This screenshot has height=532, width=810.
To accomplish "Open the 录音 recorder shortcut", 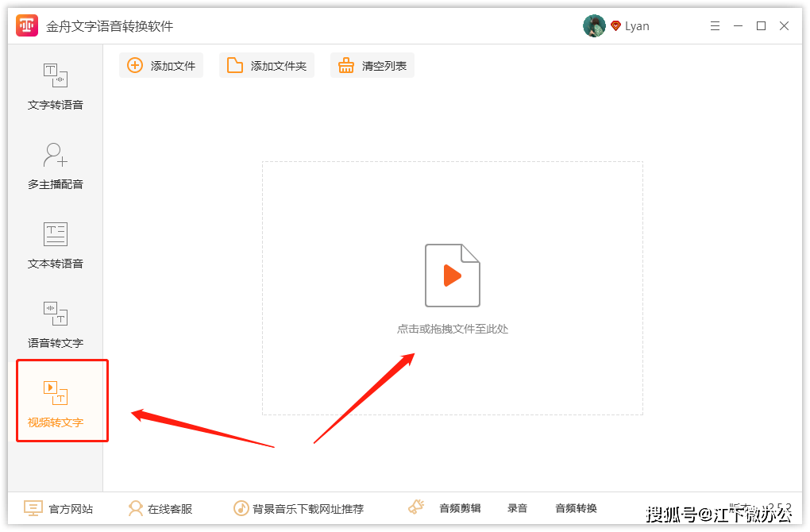I will tap(518, 508).
